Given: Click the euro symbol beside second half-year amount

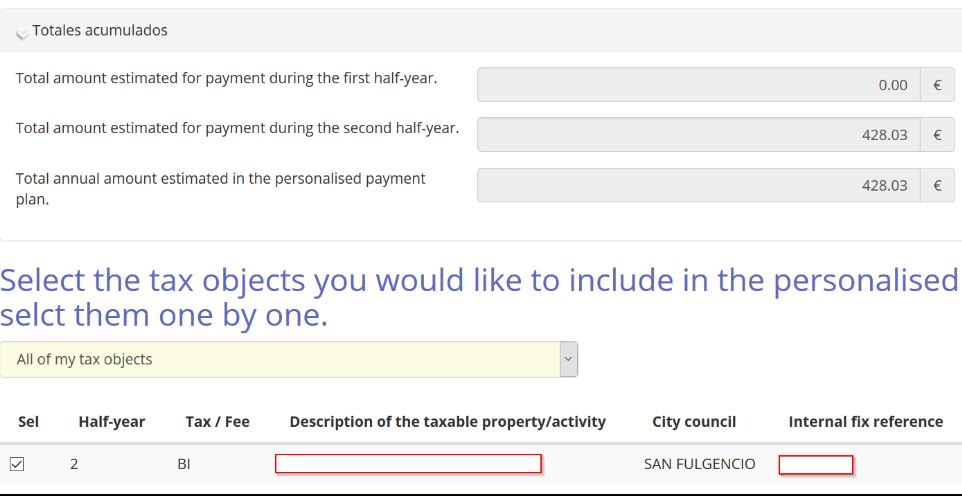Looking at the screenshot, I should pos(937,135).
